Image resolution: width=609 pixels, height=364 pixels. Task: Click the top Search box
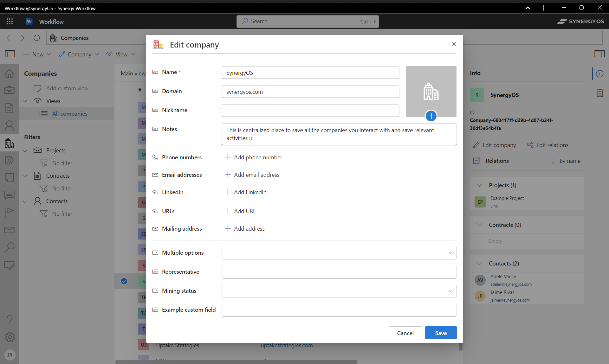pos(308,21)
